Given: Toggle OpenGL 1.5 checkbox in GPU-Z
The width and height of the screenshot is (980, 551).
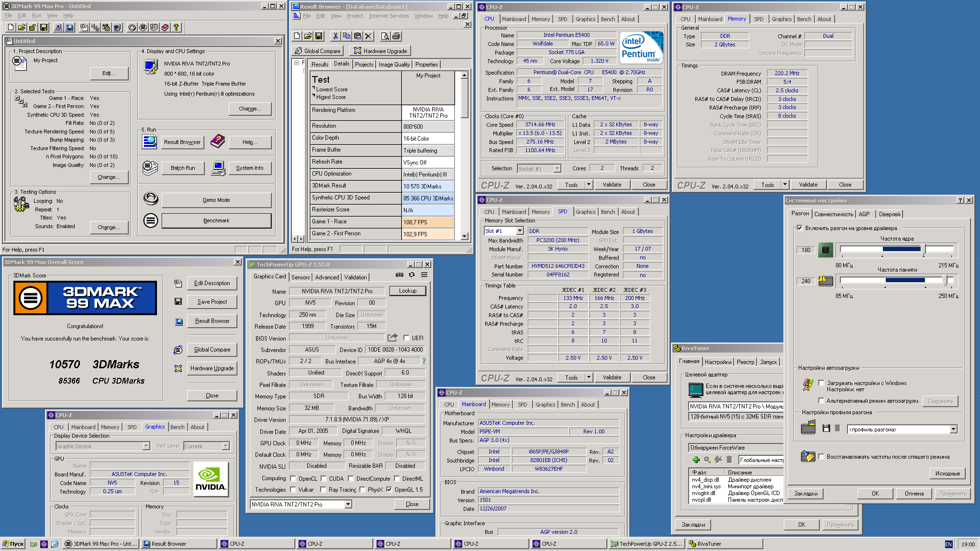Looking at the screenshot, I should (x=389, y=489).
